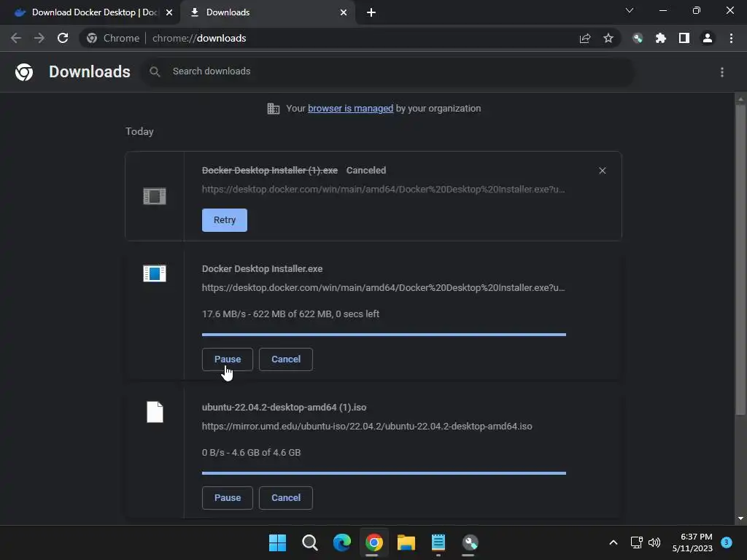Open the clock showing 6:37 PM
The width and height of the screenshot is (747, 560).
pos(692,542)
